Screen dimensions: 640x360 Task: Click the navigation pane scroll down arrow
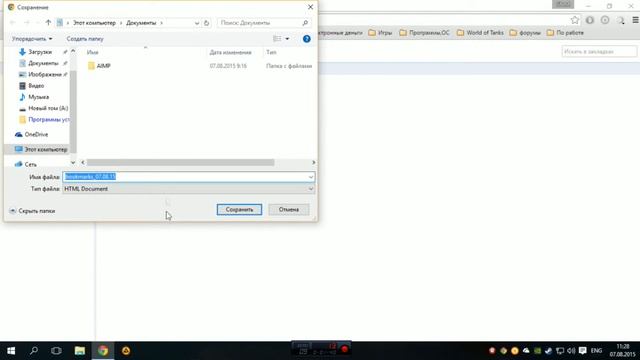tap(73, 162)
